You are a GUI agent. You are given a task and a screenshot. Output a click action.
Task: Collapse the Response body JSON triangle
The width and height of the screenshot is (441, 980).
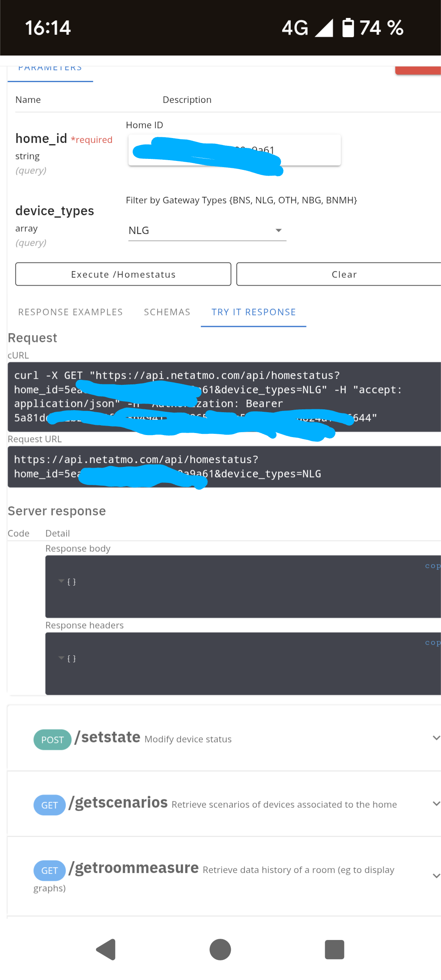pos(61,581)
